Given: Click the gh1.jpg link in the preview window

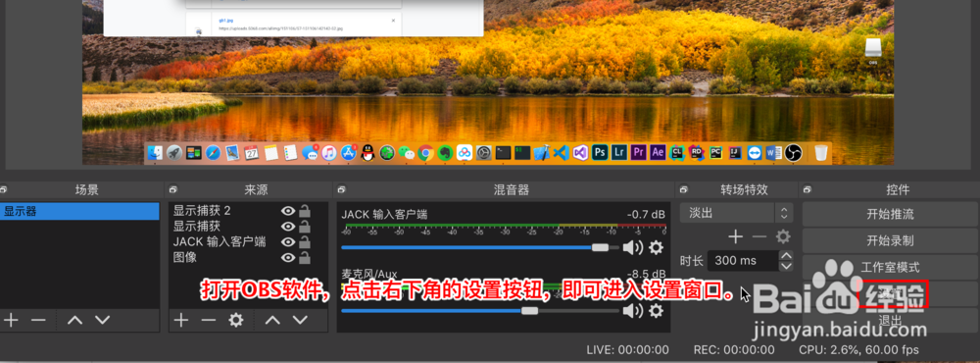Looking at the screenshot, I should [226, 21].
